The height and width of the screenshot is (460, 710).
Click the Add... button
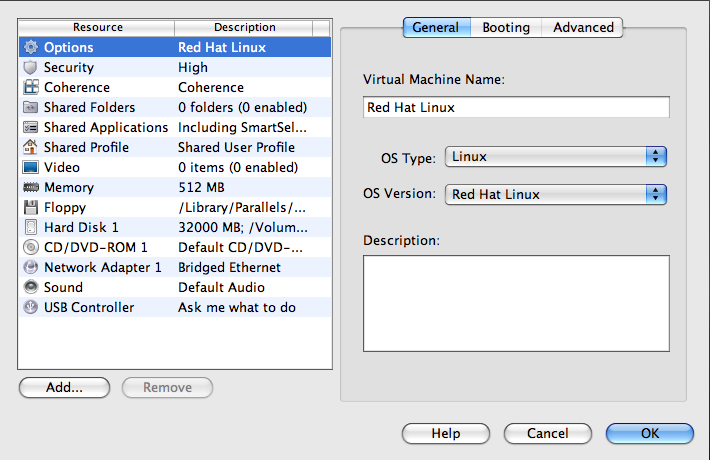[x=64, y=388]
